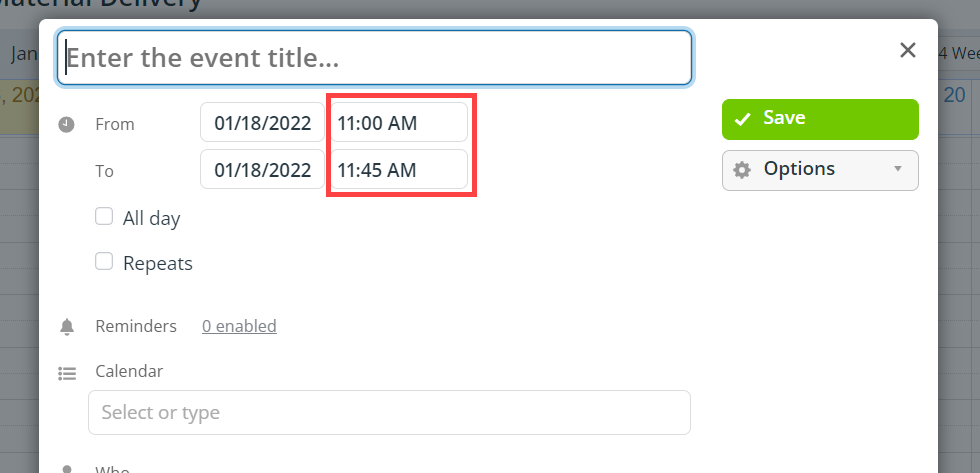
Task: Click the bell icon next to Reminders
Action: [67, 327]
